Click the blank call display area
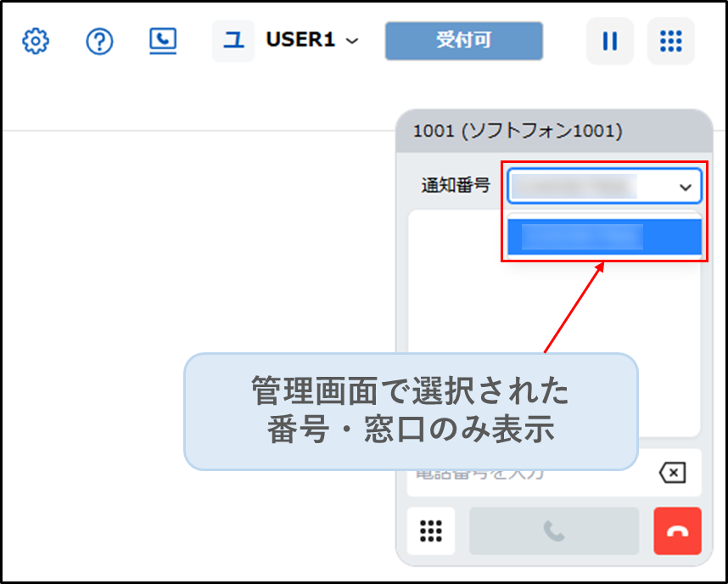 coord(553,289)
